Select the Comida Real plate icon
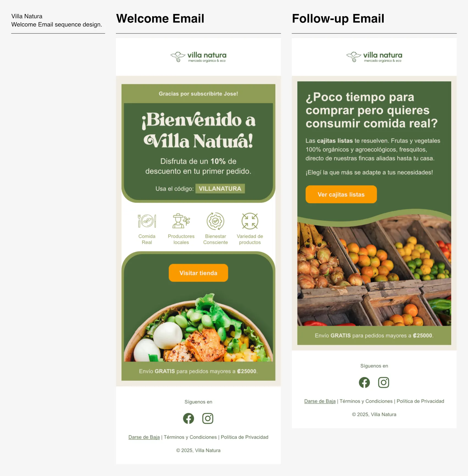The width and height of the screenshot is (468, 476). 147,221
